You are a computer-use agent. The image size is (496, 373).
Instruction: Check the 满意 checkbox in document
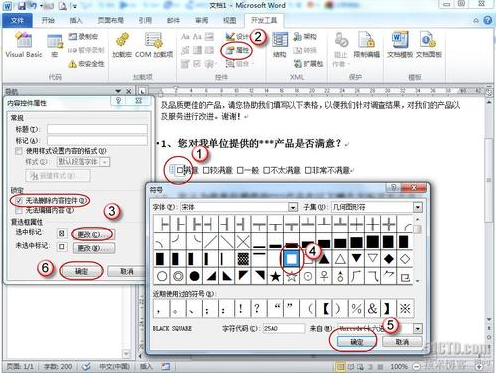point(179,170)
